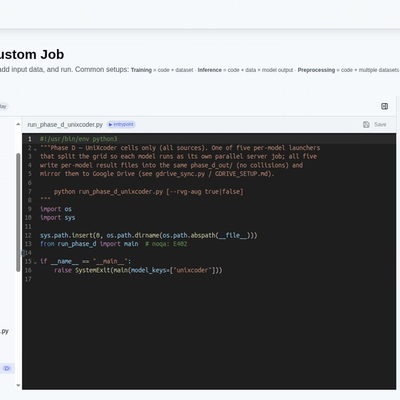The image size is (400, 400).
Task: Click line number 11 in the gutter
Action: coord(28,227)
